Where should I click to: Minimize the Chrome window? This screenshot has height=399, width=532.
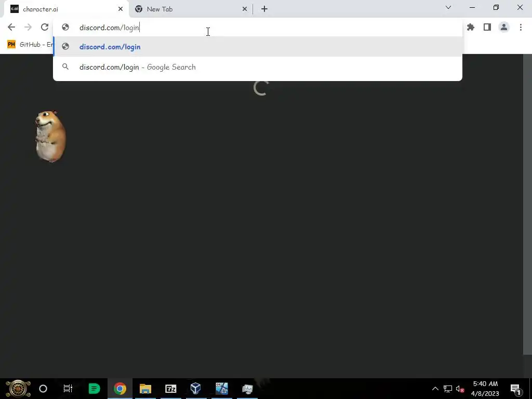[472, 7]
